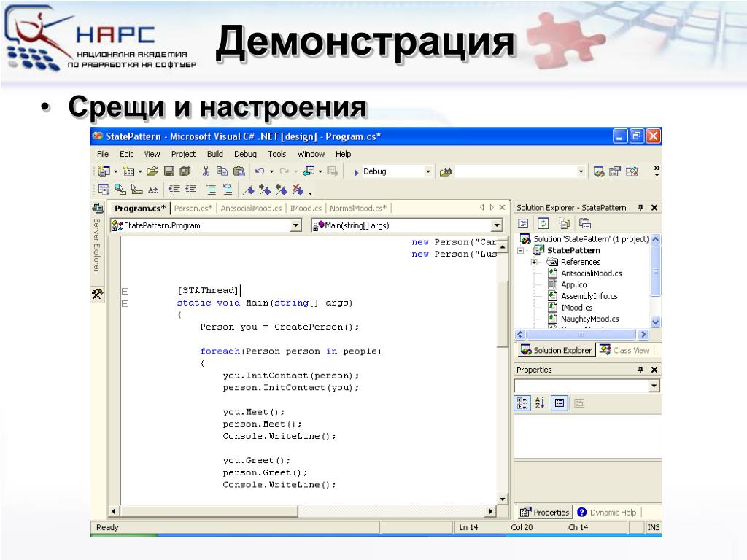Viewport: 747px width, 560px height.
Task: Click Solution Explorer vertical scrollbar down arrow
Action: click(x=656, y=322)
